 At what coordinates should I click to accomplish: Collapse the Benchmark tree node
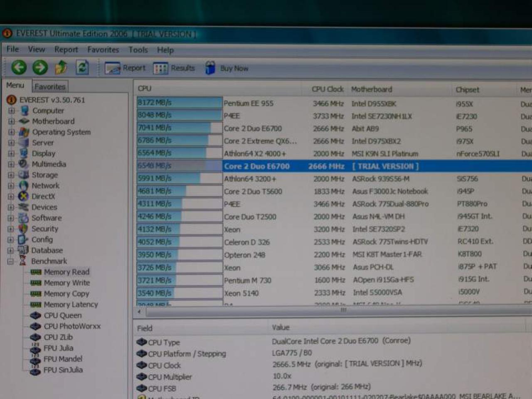[x=11, y=261]
